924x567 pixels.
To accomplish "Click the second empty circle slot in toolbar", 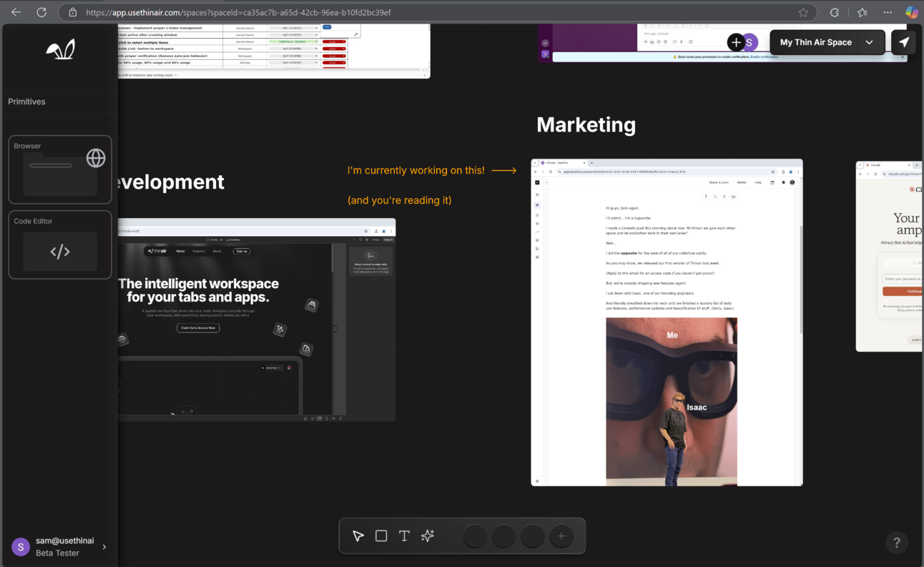I will tap(503, 536).
